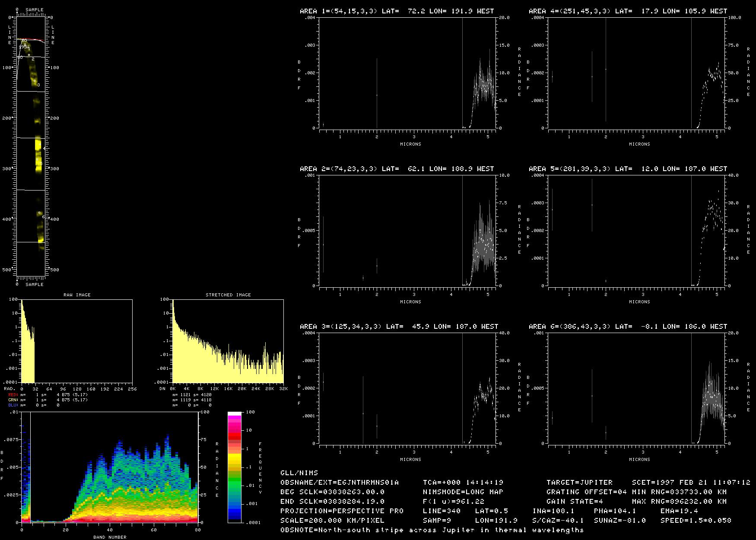Image resolution: width=756 pixels, height=540 pixels.
Task: Click the OBSNOTE north-south stripe description
Action: [x=432, y=530]
